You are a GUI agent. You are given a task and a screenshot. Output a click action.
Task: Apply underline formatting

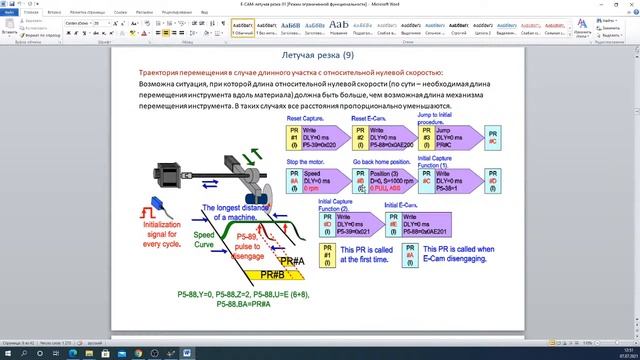tap(84, 33)
